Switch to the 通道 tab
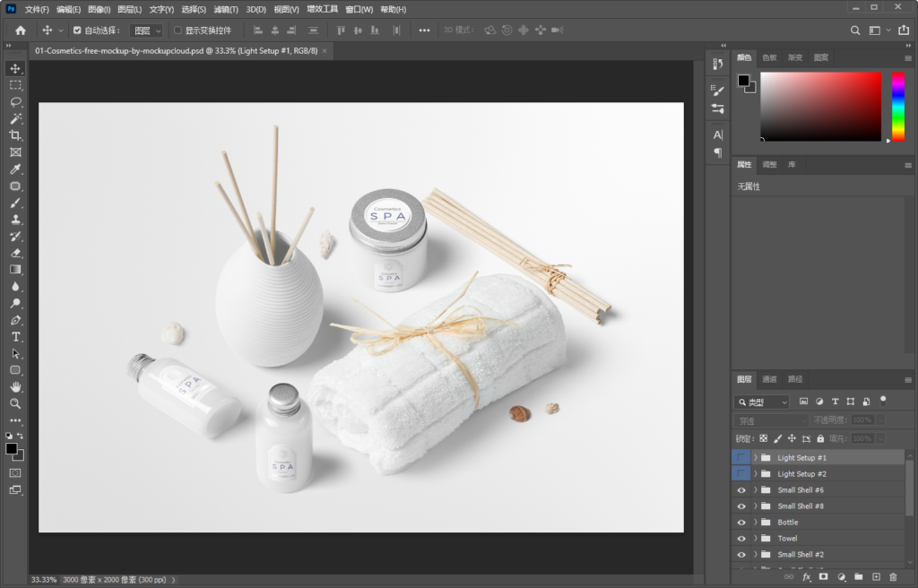 click(x=769, y=379)
